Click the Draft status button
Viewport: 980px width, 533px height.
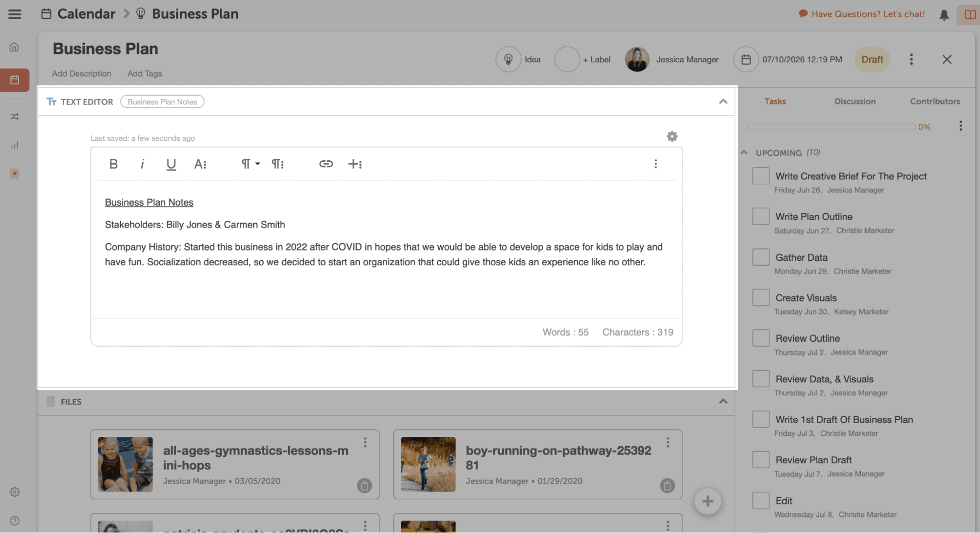pyautogui.click(x=872, y=59)
